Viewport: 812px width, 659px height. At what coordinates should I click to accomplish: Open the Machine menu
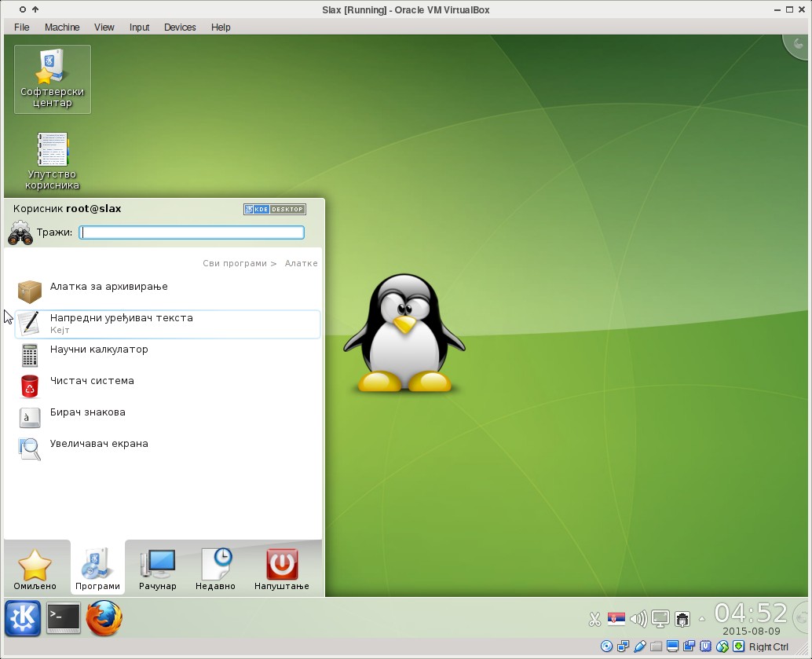click(x=62, y=27)
